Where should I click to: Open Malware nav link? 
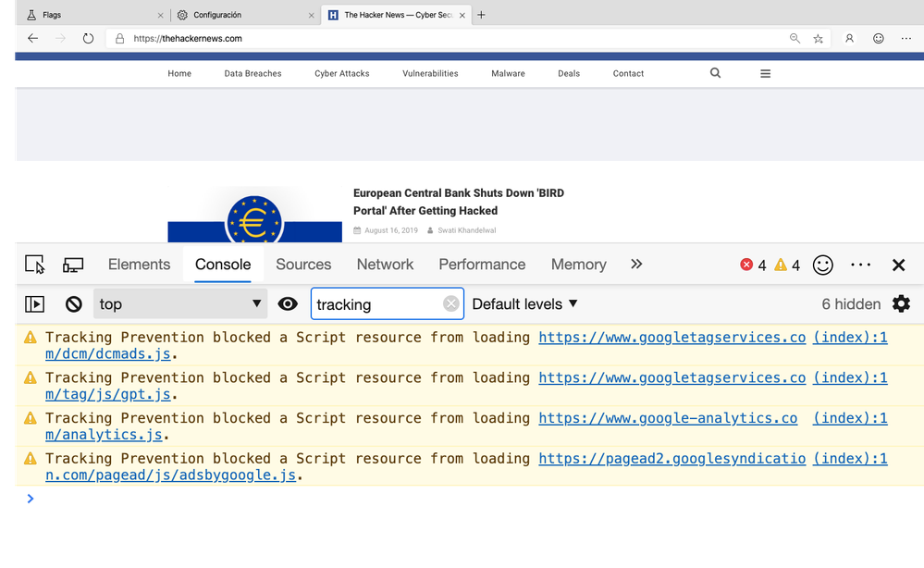pyautogui.click(x=508, y=74)
